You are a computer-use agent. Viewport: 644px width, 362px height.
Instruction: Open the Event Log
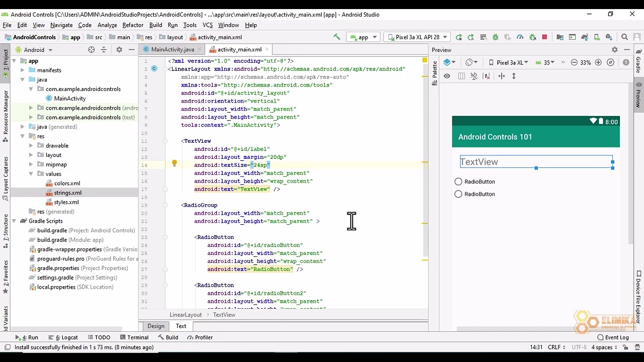613,337
